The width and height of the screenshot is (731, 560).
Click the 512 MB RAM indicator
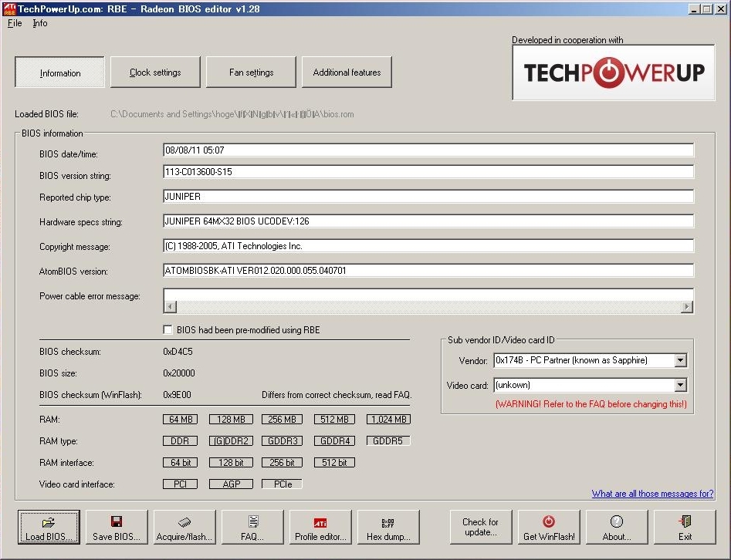click(x=334, y=420)
